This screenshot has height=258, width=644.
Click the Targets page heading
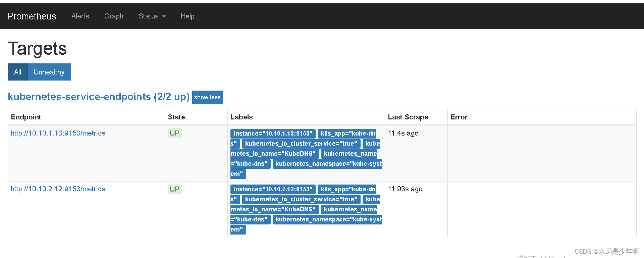pyautogui.click(x=37, y=49)
